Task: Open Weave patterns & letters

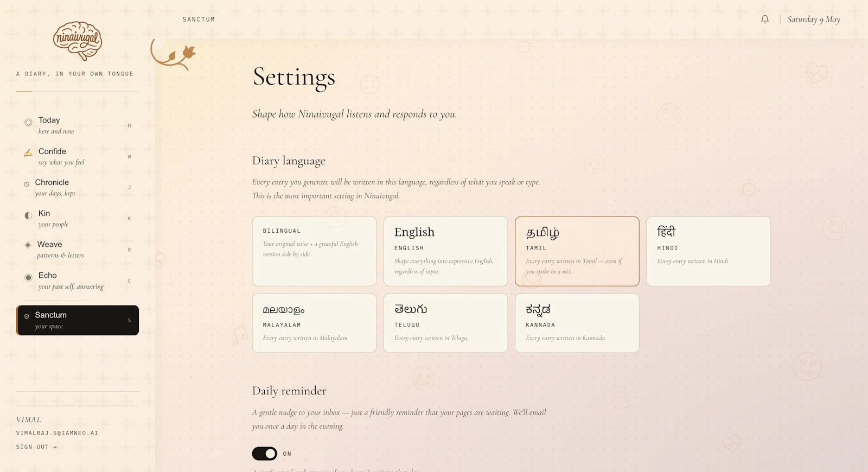Action: (x=78, y=249)
